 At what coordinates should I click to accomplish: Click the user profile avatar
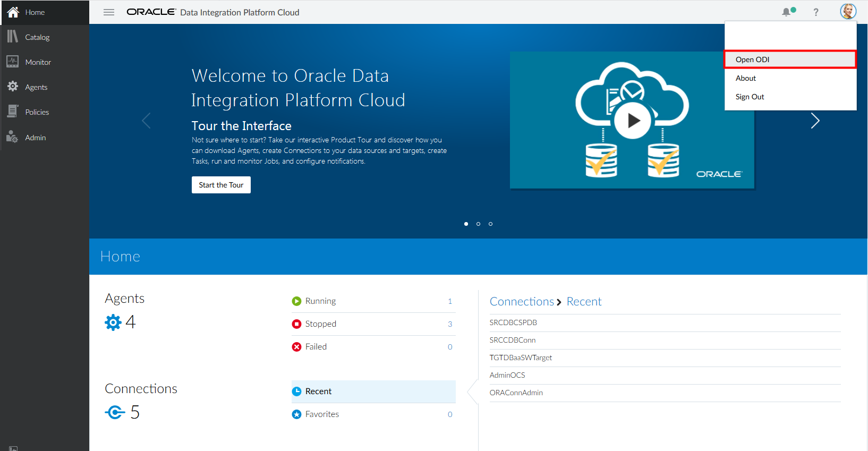[848, 11]
